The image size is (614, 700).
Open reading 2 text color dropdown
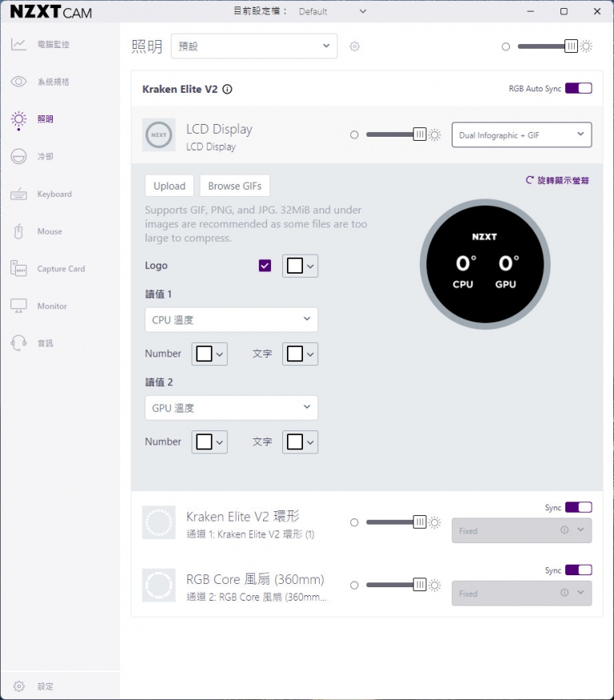(301, 442)
